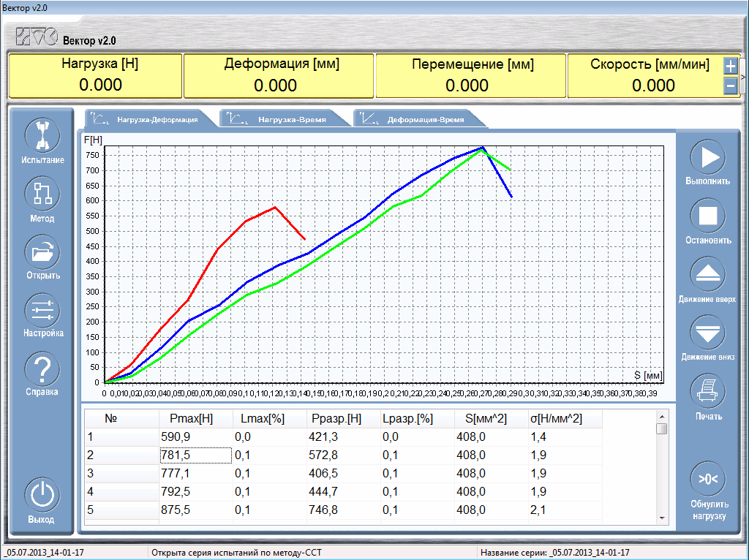Click the Lразр.[%] column header
This screenshot has width=749, height=560.
click(x=418, y=419)
